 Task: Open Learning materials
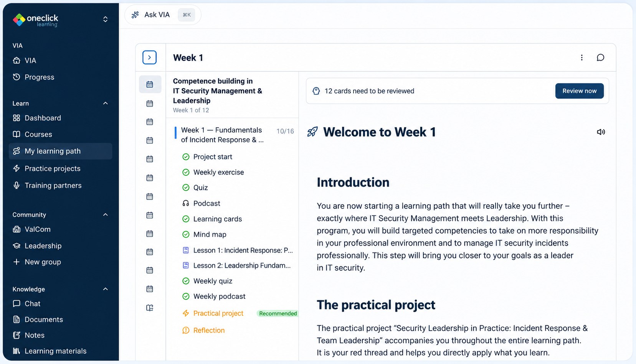[x=60, y=351]
